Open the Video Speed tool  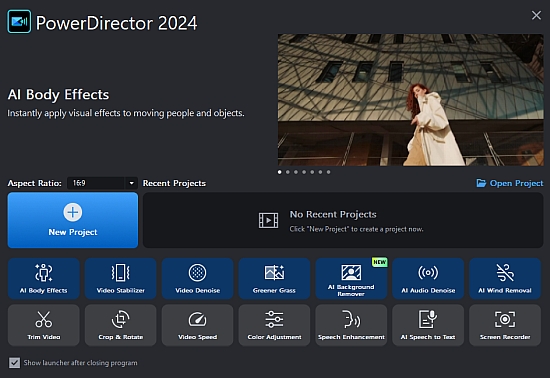click(x=197, y=325)
